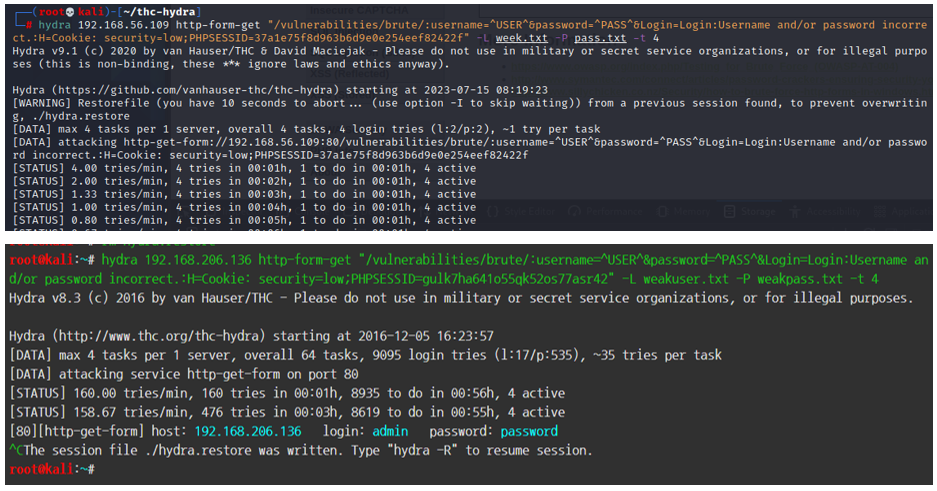This screenshot has height=491, width=937.
Task: Click the week.txt filename in the top command
Action: pyautogui.click(x=521, y=38)
